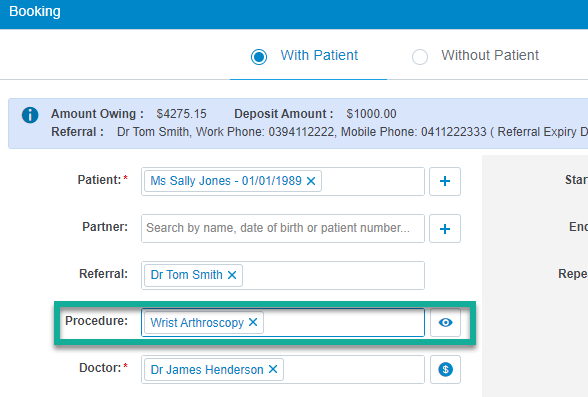This screenshot has width=588, height=397.
Task: Click empty area of Patient field
Action: 372,181
